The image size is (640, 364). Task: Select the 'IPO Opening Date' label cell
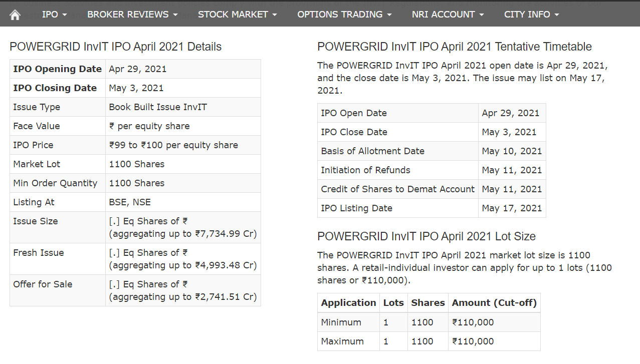point(58,69)
